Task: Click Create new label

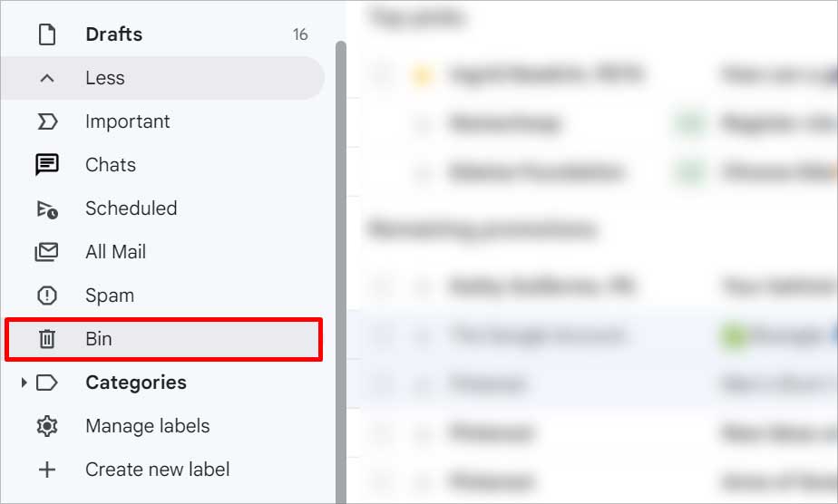Action: 158,470
